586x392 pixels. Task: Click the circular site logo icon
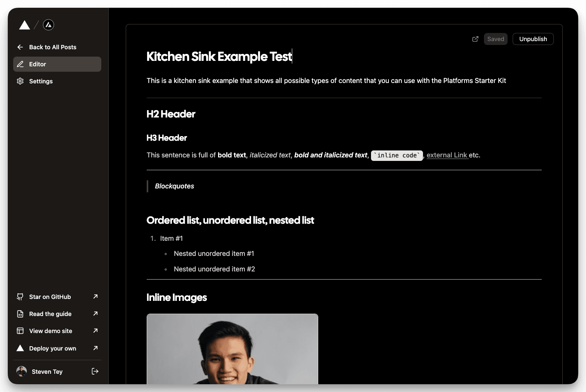tap(48, 25)
